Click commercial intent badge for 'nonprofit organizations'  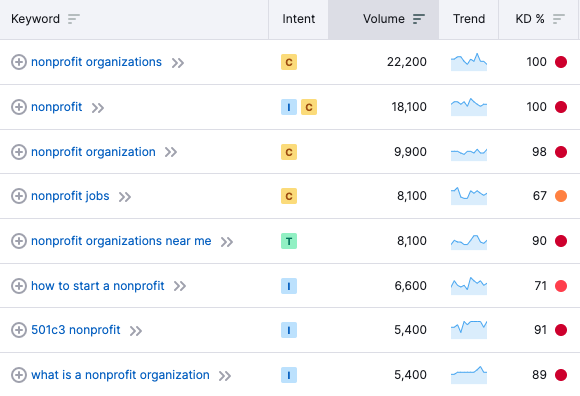tap(289, 62)
